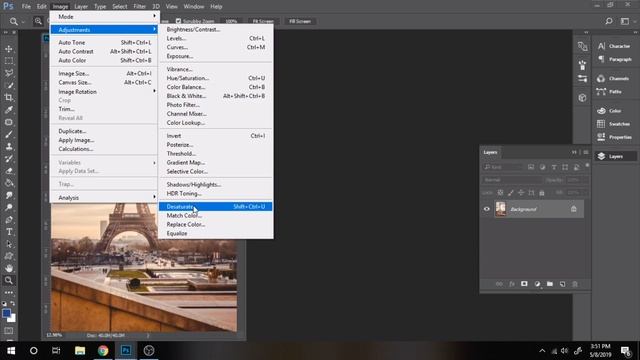Screen dimensions: 640x360
Task: Choose Auto Tone command
Action: point(104,42)
